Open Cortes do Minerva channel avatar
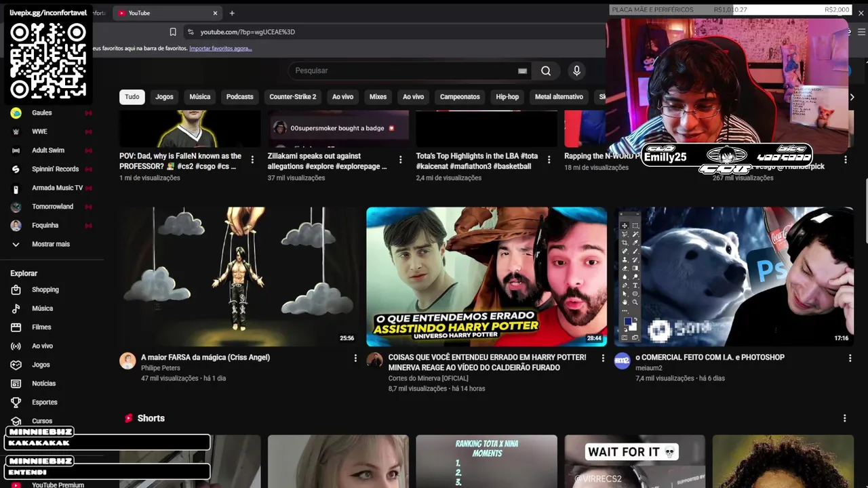868x488 pixels. (x=374, y=361)
